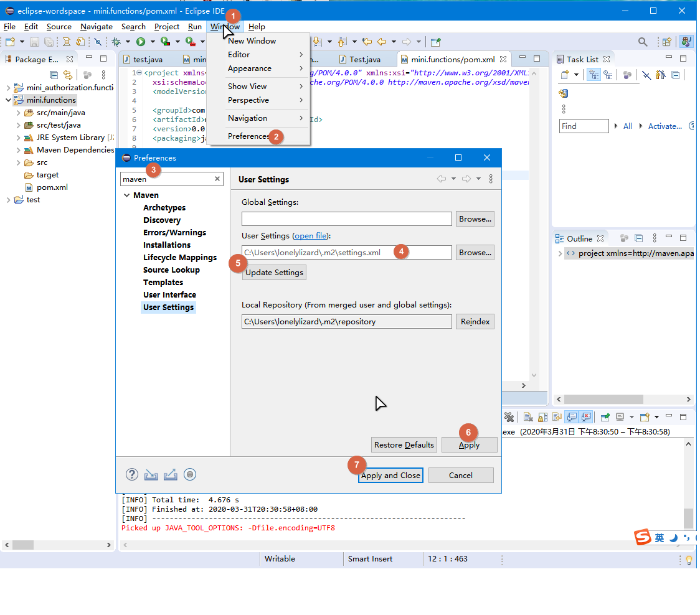Click the Sogou input method S icon
The width and height of the screenshot is (700, 615).
click(x=643, y=537)
